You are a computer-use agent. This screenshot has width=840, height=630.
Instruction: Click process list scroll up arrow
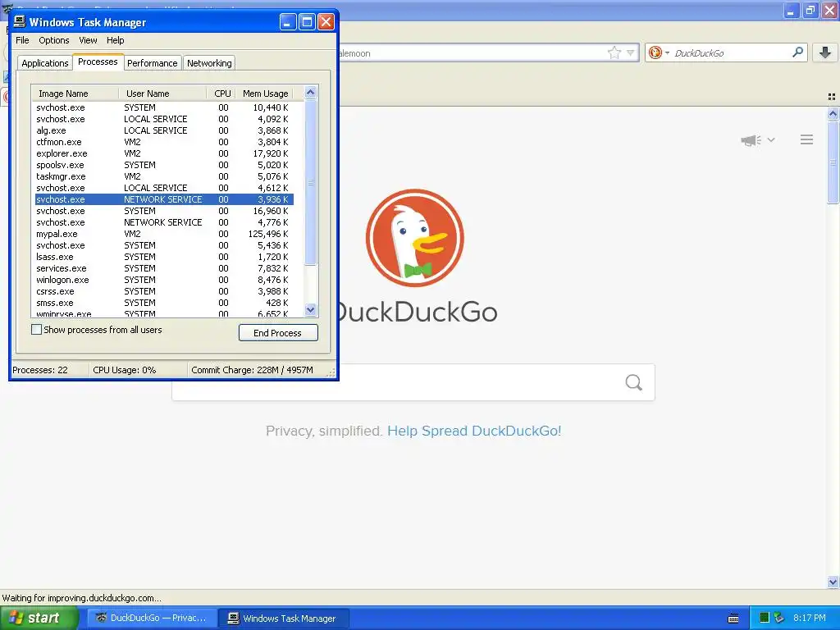310,93
